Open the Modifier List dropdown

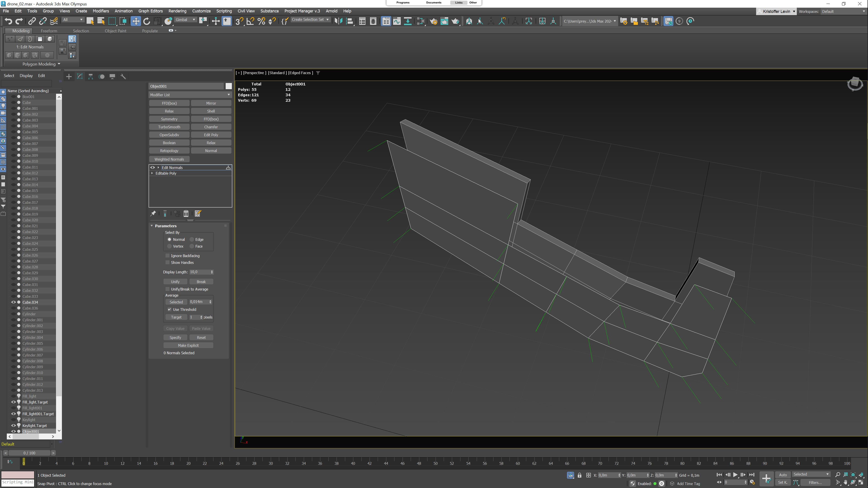190,95
